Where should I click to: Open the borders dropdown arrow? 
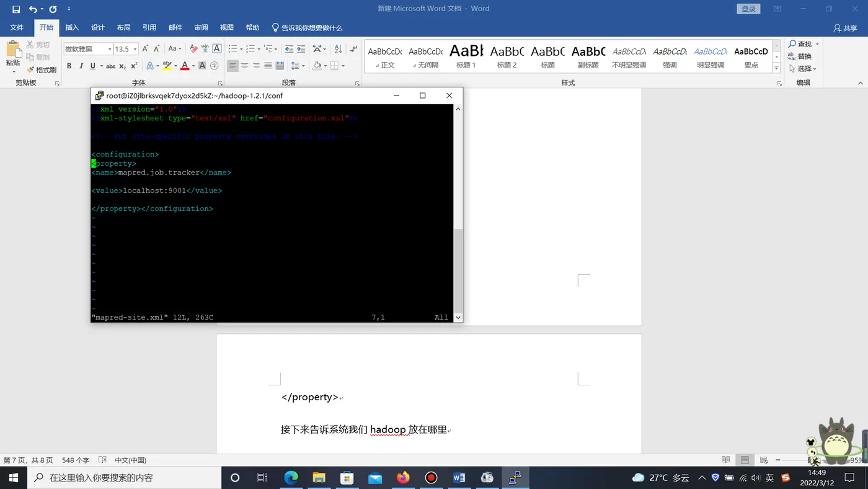342,66
